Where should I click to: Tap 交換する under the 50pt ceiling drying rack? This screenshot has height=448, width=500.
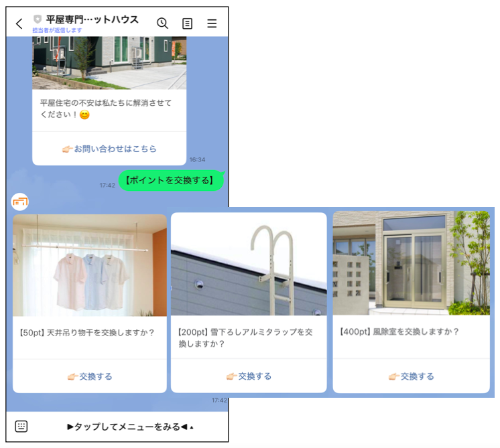point(90,376)
